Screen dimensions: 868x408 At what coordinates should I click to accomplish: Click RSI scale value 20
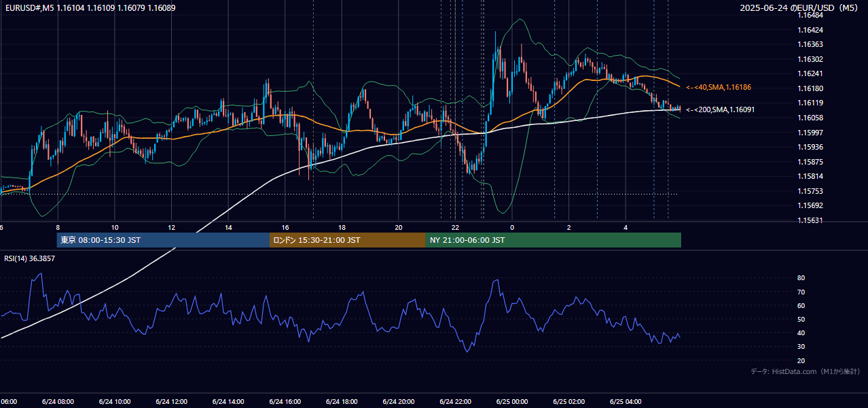[x=801, y=360]
